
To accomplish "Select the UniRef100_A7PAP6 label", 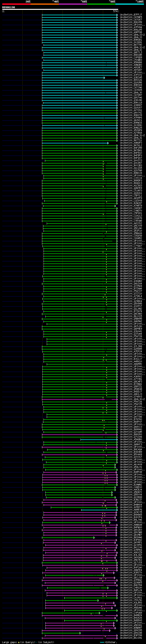I will (131, 118).
